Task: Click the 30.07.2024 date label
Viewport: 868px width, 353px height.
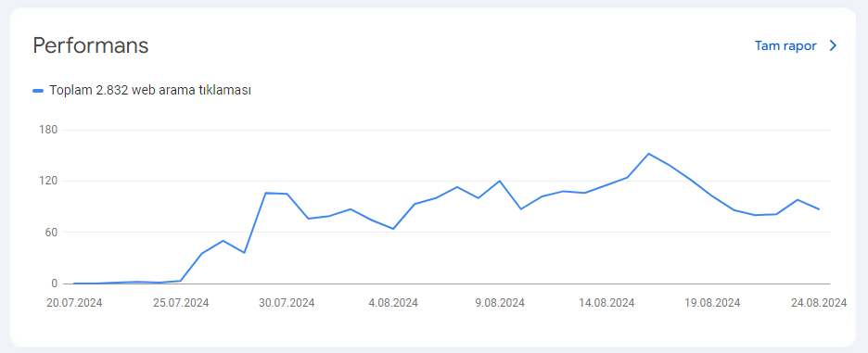Action: point(287,303)
